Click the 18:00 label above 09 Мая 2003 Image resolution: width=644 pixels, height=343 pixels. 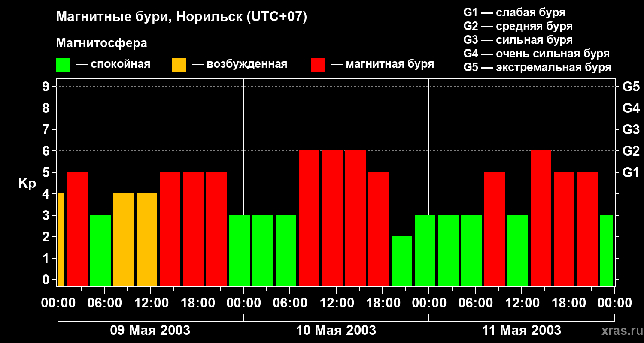click(197, 303)
